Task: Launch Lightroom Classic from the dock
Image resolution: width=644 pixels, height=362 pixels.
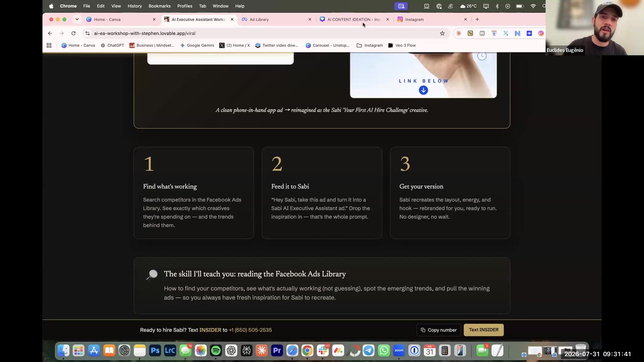Action: pyautogui.click(x=170, y=350)
